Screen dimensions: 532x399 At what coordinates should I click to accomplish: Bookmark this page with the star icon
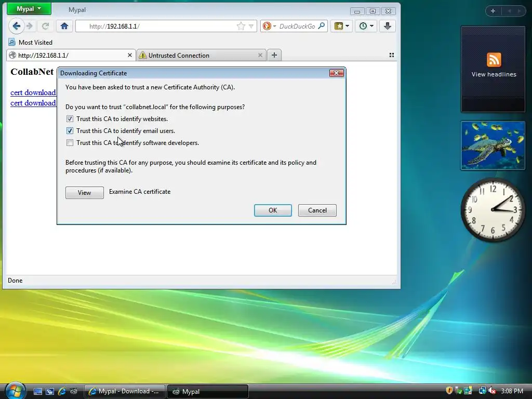[x=241, y=26]
